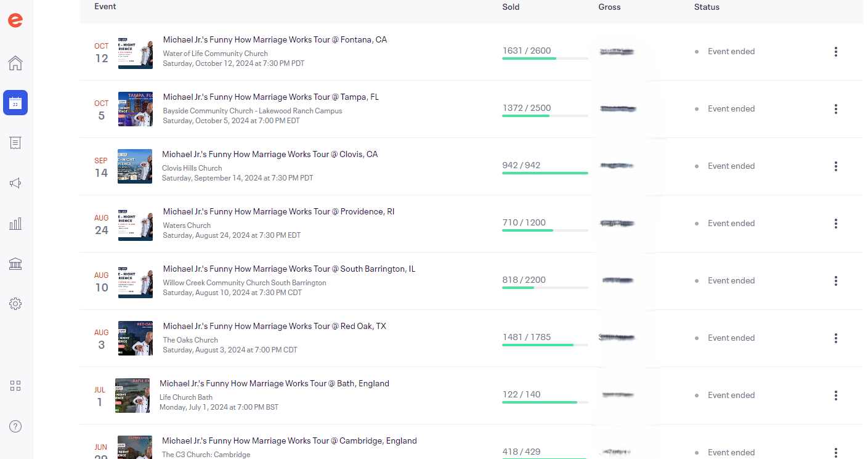Screen dimensions: 868x459
Task: Open the South Barrington, IL event link
Action: pos(289,269)
